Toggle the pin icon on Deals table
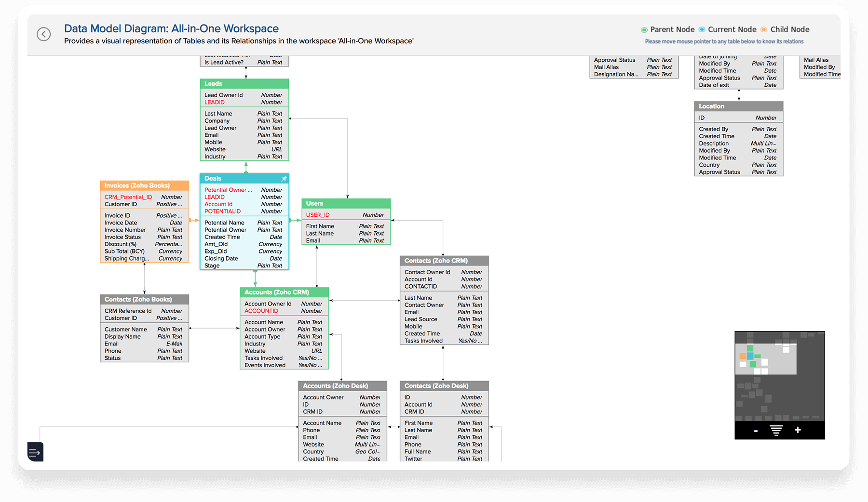Viewport: 868px width, 502px height. point(284,179)
